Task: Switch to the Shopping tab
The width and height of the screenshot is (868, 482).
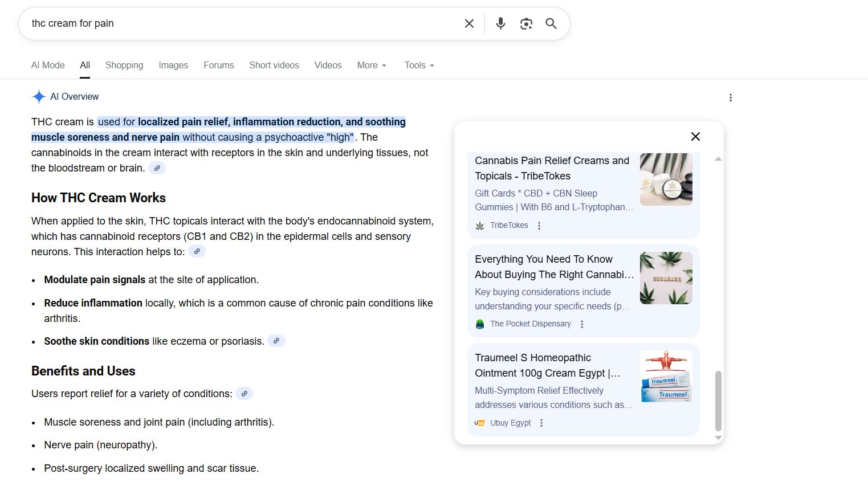Action: pyautogui.click(x=124, y=66)
